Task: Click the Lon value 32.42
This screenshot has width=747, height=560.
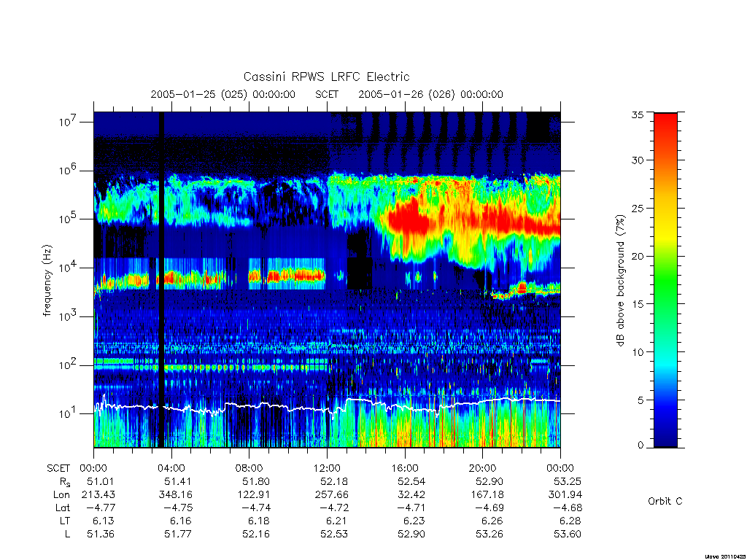Action: coord(411,495)
